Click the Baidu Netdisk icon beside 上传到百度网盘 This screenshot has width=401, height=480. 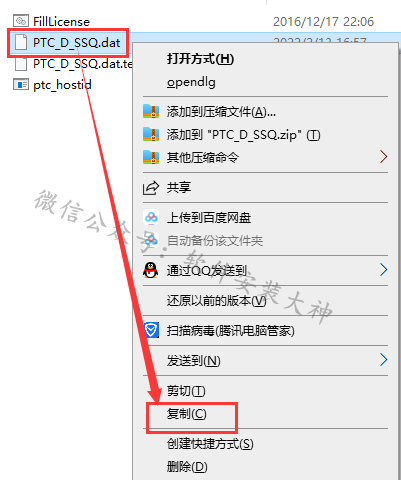coord(151,218)
